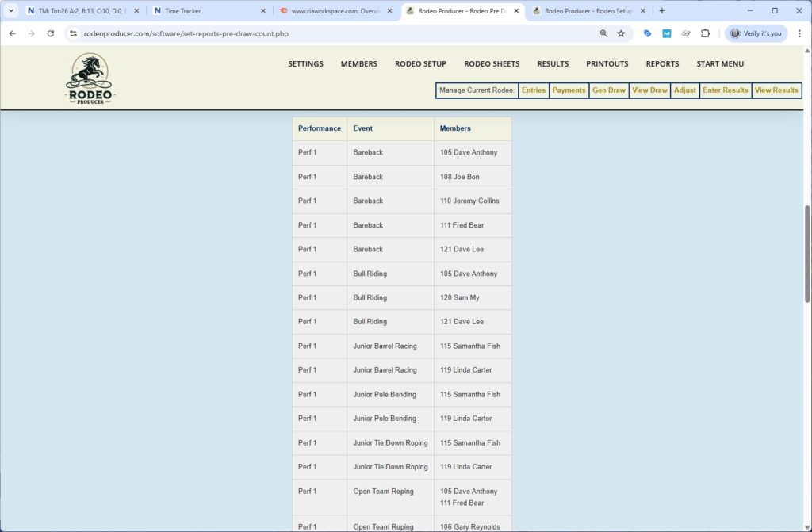This screenshot has height=532, width=812.
Task: Click the Verify it's you profile button
Action: pyautogui.click(x=756, y=33)
